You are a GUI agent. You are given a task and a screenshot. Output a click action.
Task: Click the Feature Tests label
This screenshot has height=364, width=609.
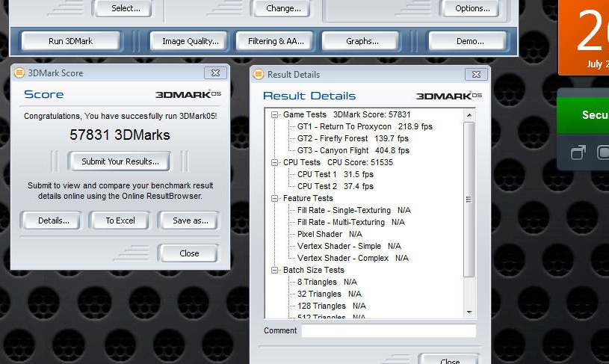308,199
